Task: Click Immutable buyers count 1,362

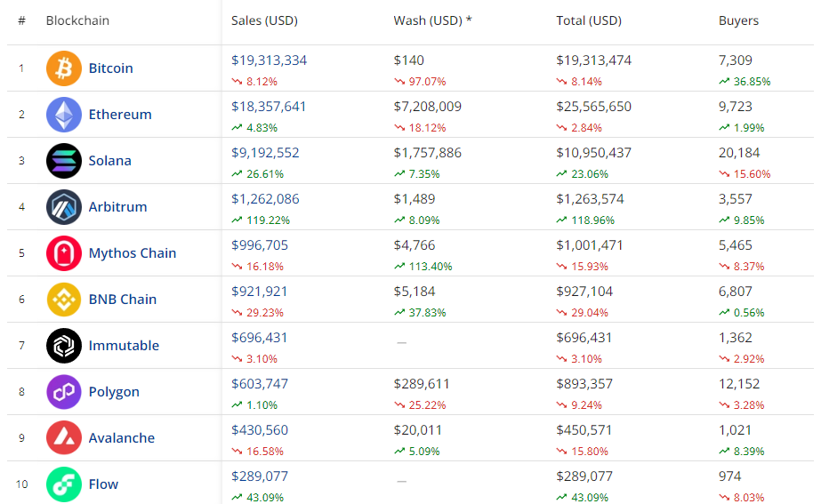Action: tap(735, 338)
